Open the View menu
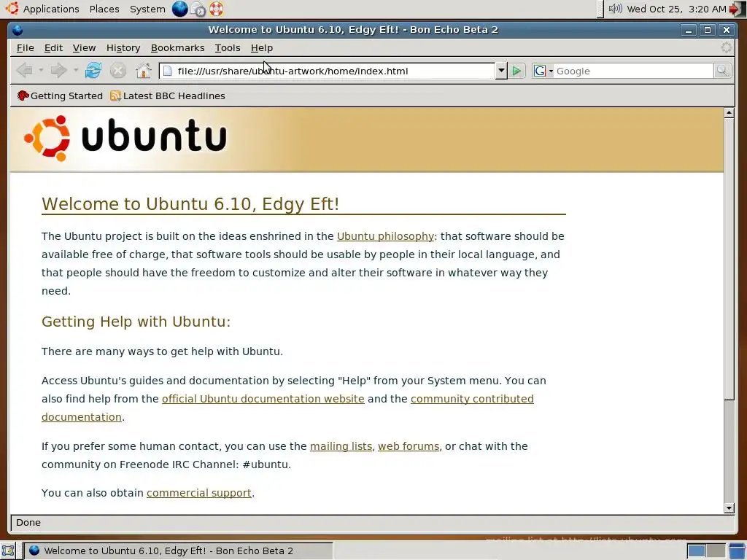747x560 pixels. tap(84, 47)
